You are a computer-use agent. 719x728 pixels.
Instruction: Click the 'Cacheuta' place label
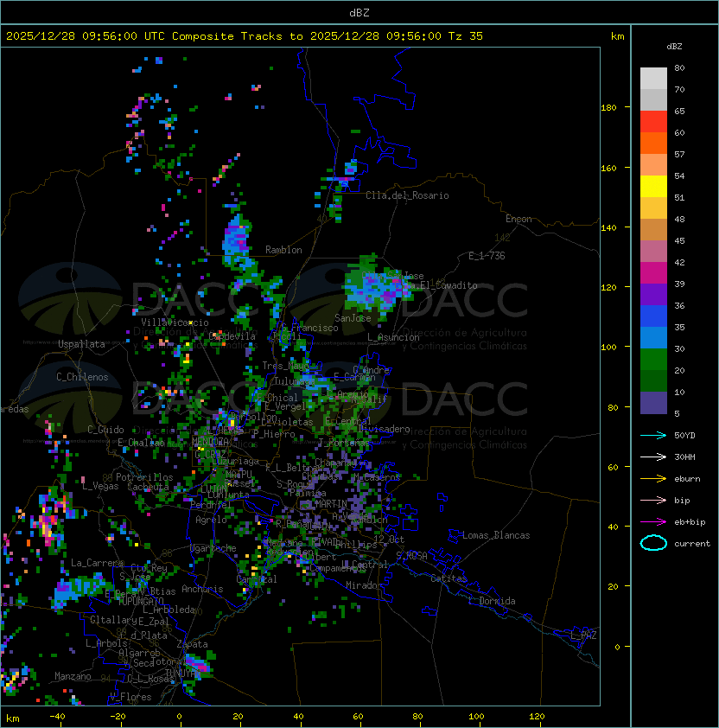pos(148,487)
